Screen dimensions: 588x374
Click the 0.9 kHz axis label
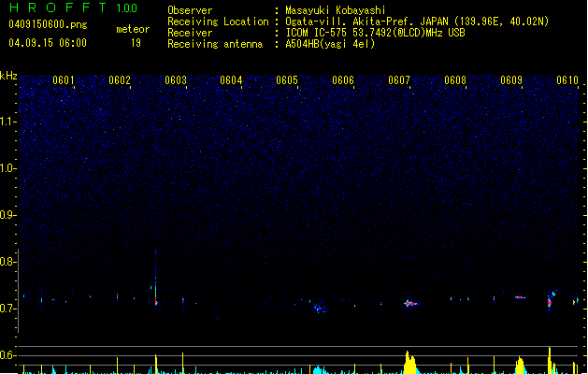point(7,215)
